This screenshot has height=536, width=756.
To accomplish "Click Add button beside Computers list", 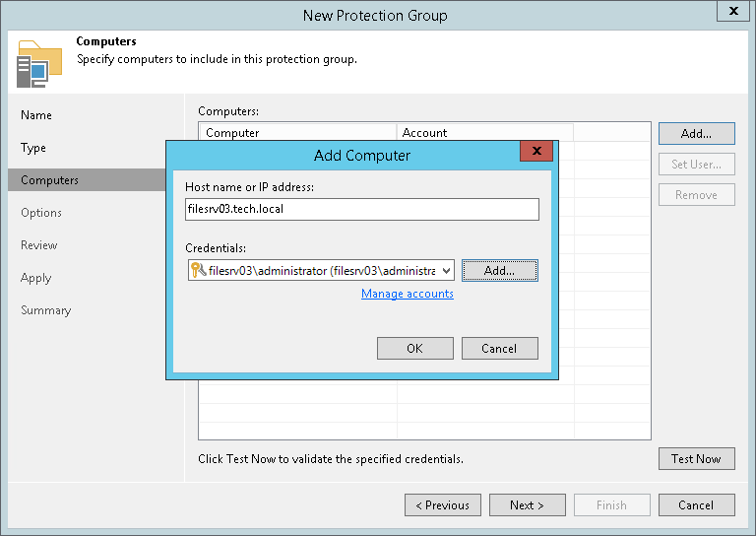I will tap(696, 133).
